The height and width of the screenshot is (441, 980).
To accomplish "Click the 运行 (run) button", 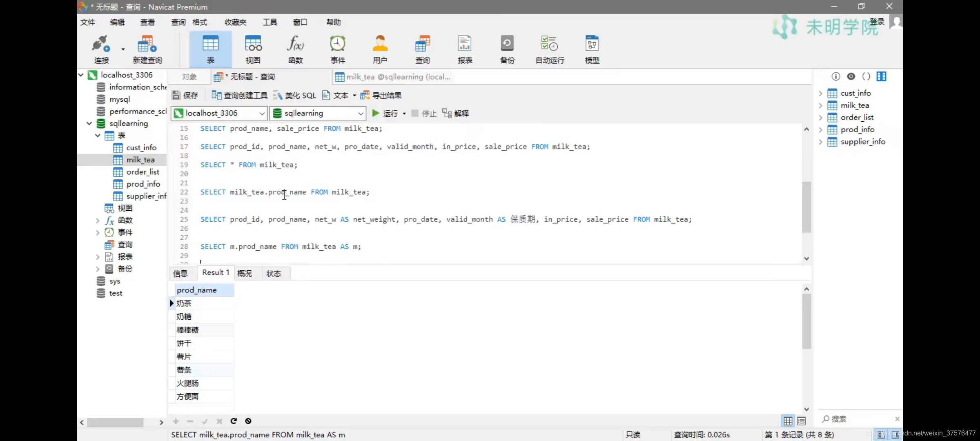I will [385, 113].
